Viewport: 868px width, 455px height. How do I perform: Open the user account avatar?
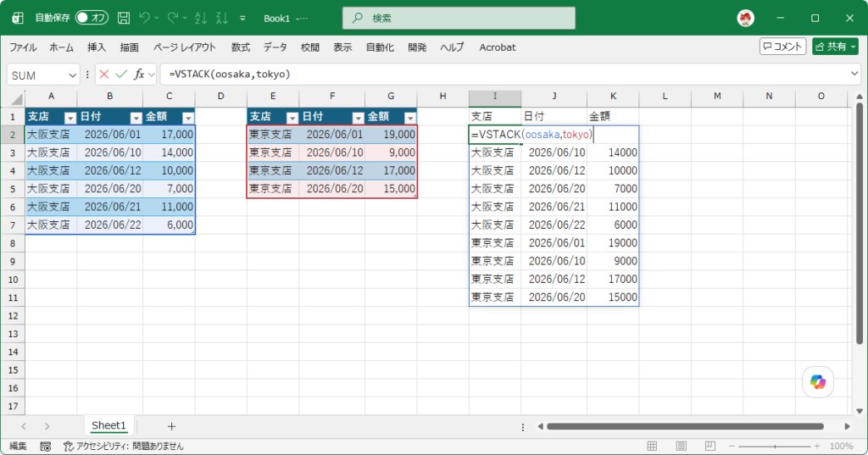746,19
